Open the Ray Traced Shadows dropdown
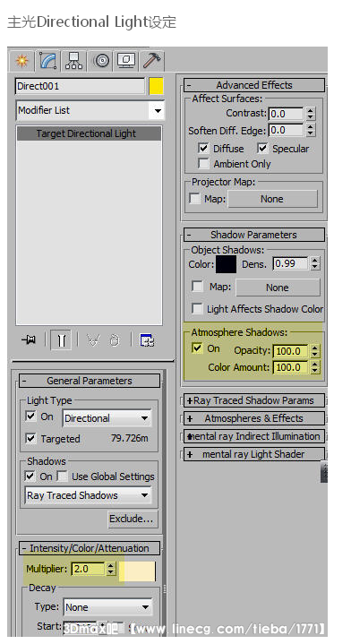Image resolution: width=351 pixels, height=644 pixels. pyautogui.click(x=88, y=495)
